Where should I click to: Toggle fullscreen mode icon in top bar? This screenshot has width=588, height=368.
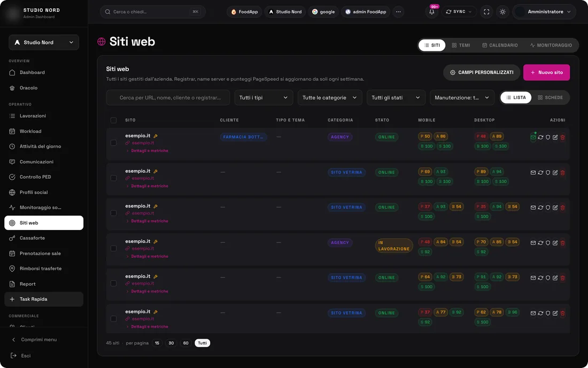tap(486, 12)
